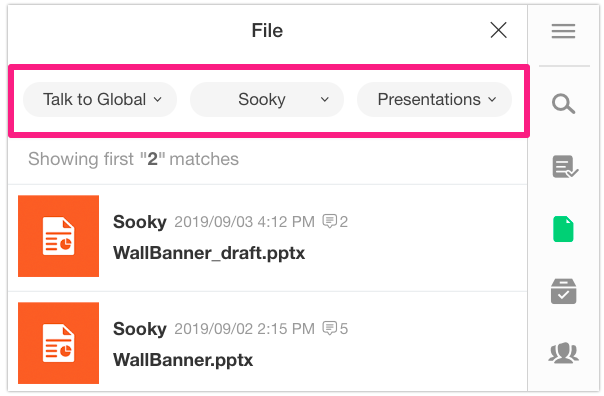Expand the Presentations file type dropdown
This screenshot has width=604, height=396.
click(x=434, y=99)
